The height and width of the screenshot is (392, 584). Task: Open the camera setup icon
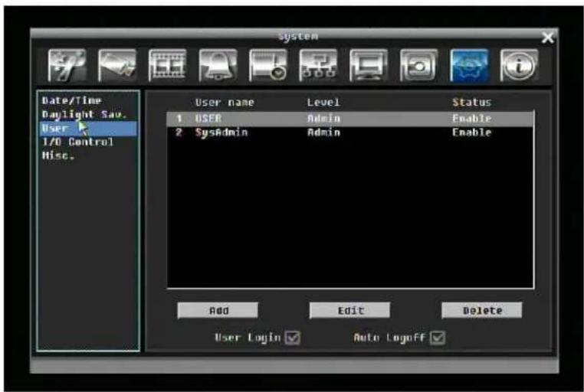click(x=117, y=65)
